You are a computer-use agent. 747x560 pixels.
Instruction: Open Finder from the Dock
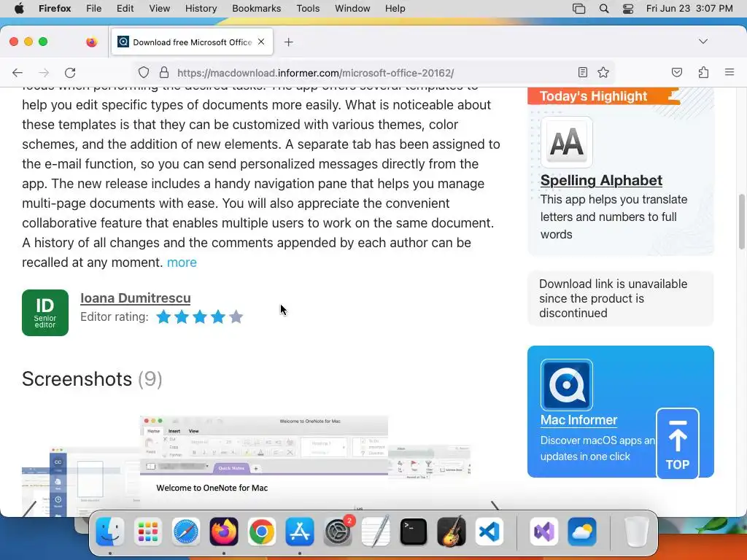click(x=110, y=532)
